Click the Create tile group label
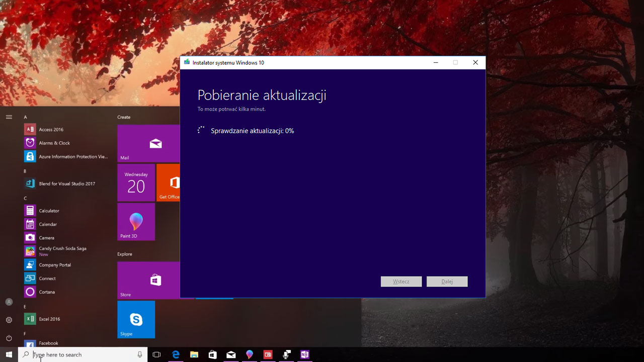 coord(124,117)
